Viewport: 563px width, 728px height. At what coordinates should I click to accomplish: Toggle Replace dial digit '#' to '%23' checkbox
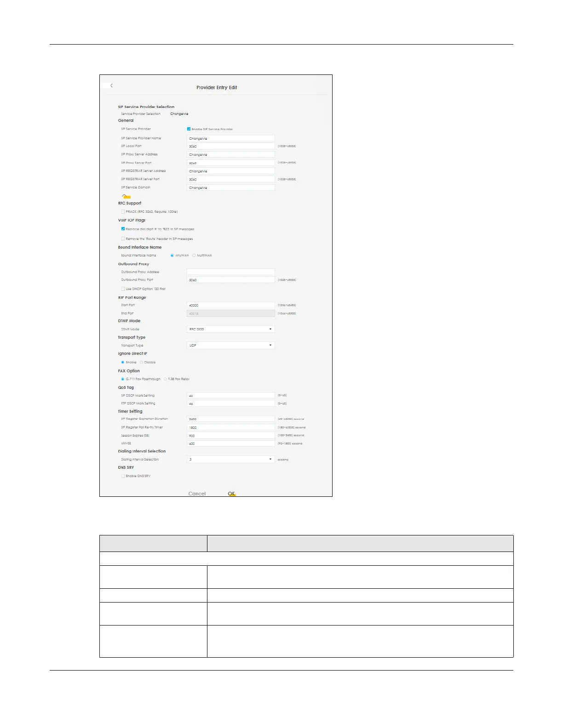[x=123, y=229]
